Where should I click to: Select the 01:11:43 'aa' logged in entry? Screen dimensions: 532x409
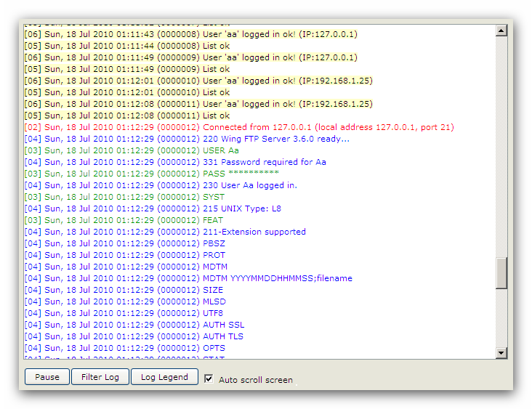pyautogui.click(x=190, y=34)
